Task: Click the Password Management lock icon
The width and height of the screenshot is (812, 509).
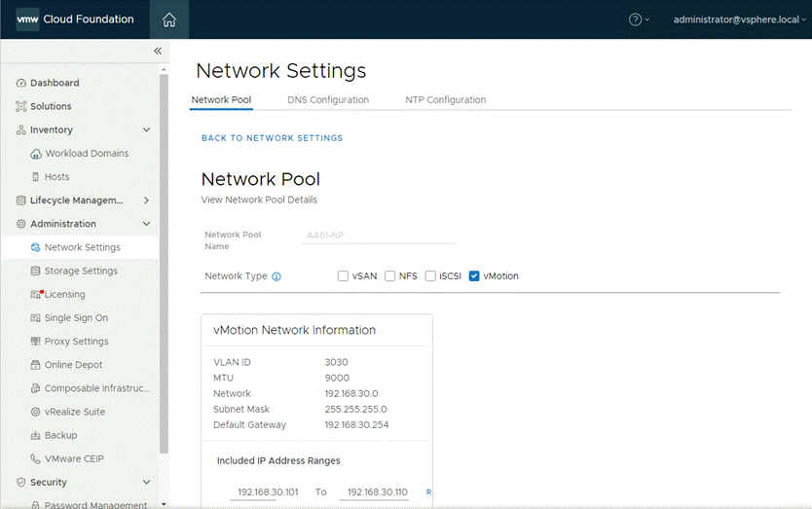Action: click(35, 505)
